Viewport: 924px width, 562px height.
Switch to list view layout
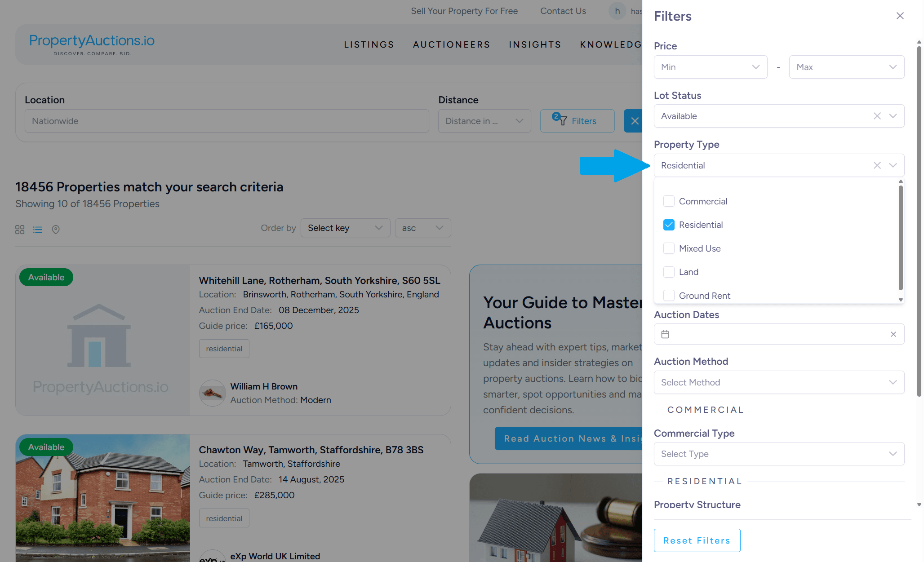pyautogui.click(x=38, y=230)
